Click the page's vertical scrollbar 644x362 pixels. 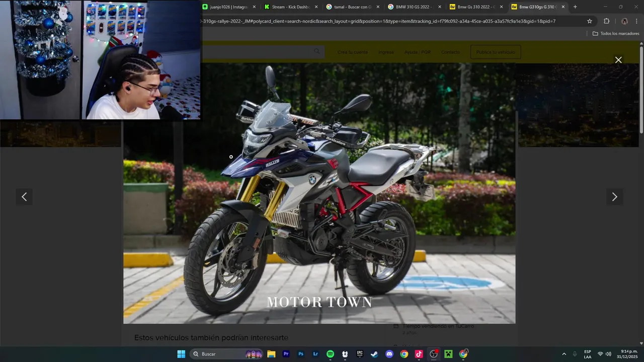pos(641,90)
